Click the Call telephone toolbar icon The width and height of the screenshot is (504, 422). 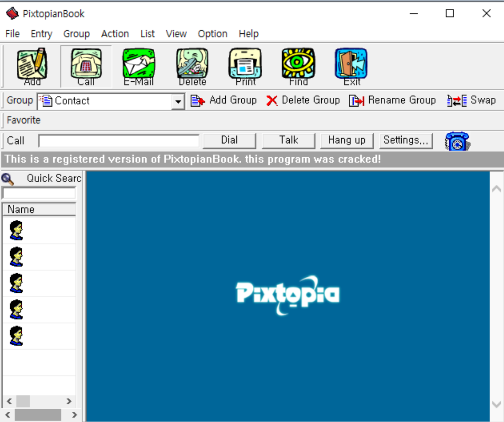[x=86, y=66]
